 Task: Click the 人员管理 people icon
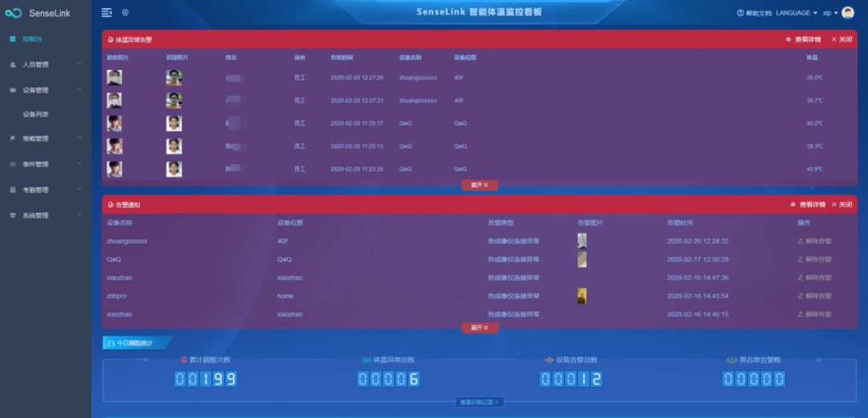point(13,65)
